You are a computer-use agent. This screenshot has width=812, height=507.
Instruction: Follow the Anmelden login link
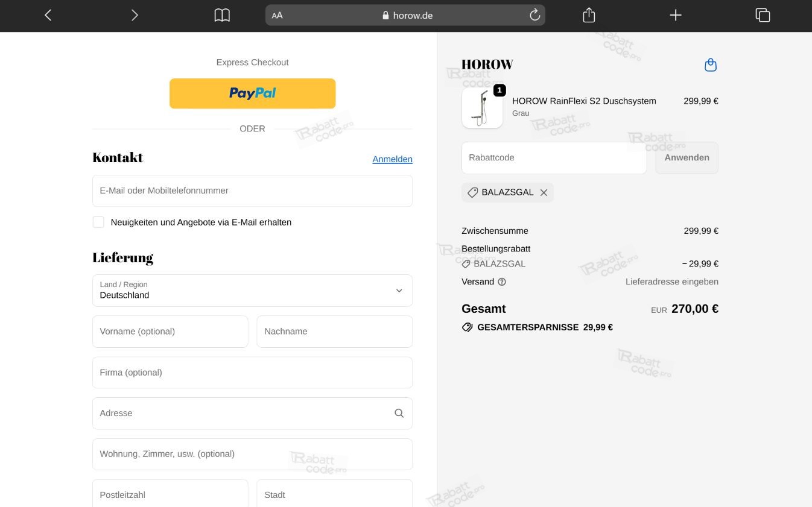(392, 159)
